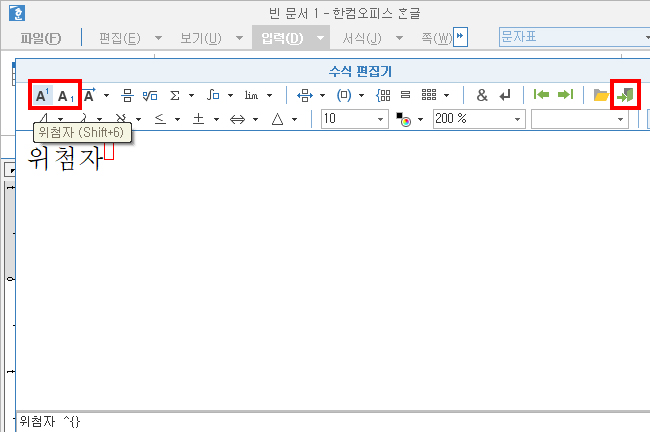This screenshot has width=650, height=432.
Task: Expand hidden menus with double chevron button
Action: tap(460, 37)
